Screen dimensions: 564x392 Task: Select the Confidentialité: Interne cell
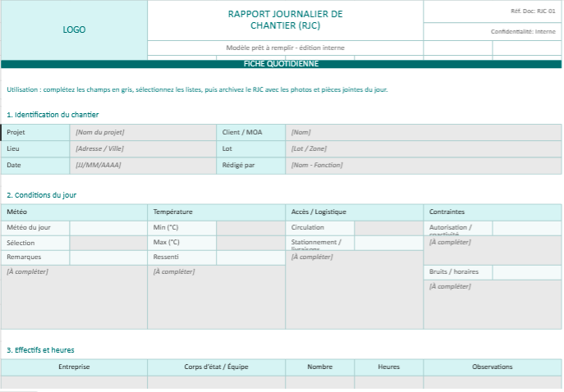point(493,31)
